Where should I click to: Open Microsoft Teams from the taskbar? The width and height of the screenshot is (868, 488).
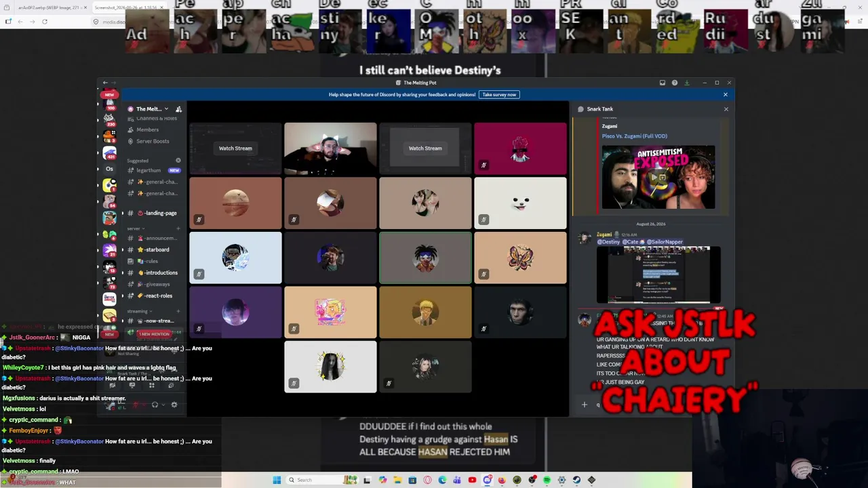457,480
